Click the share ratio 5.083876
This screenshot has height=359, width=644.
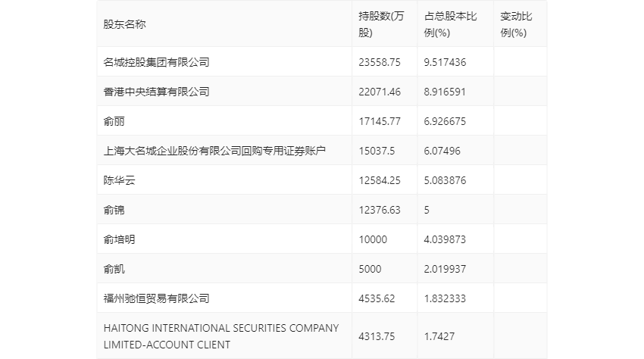[x=445, y=180]
